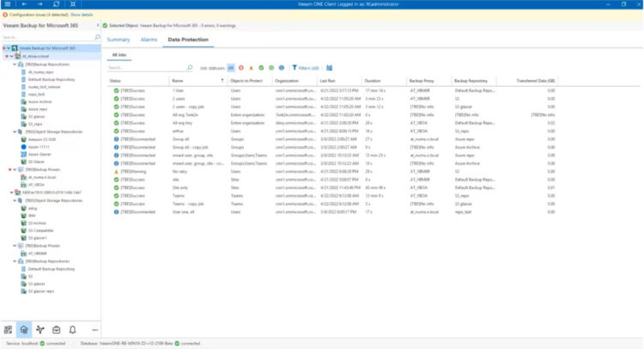Refresh the view with the reload icon
This screenshot has width=644, height=349.
tap(57, 4)
